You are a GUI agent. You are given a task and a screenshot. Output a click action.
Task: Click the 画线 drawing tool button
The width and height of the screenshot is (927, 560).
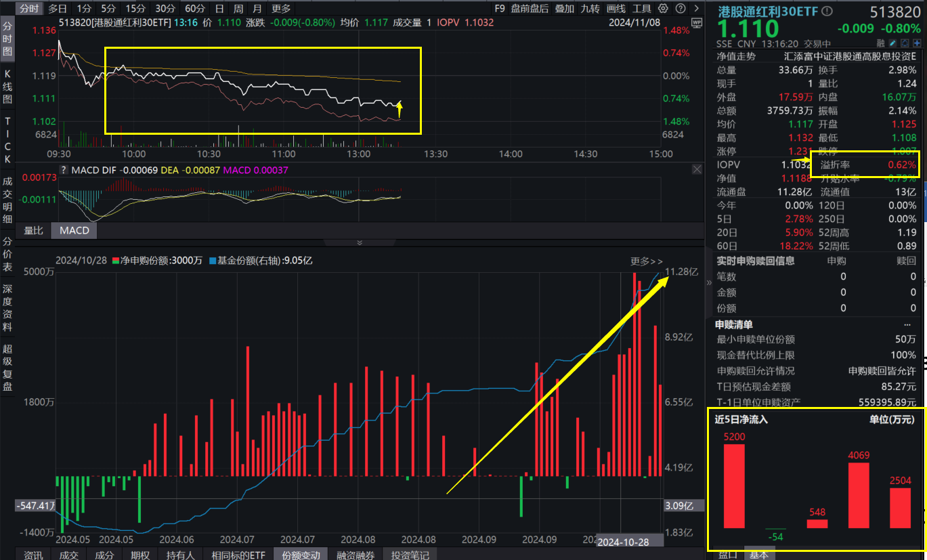tap(616, 9)
